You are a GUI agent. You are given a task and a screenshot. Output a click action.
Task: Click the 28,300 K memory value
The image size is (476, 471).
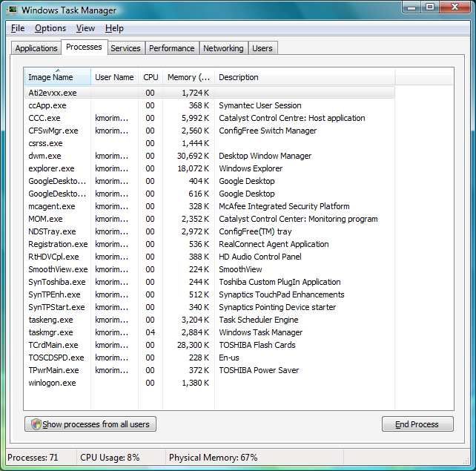click(x=193, y=345)
